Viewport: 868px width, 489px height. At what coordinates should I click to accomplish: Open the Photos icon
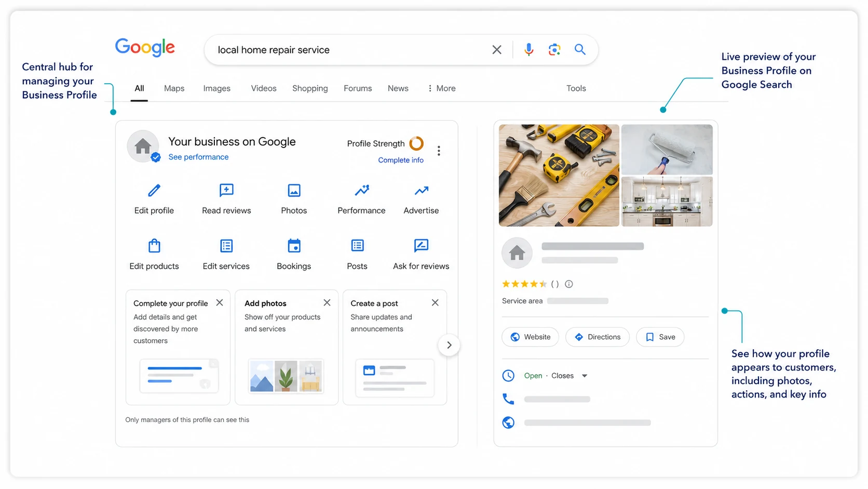[294, 191]
